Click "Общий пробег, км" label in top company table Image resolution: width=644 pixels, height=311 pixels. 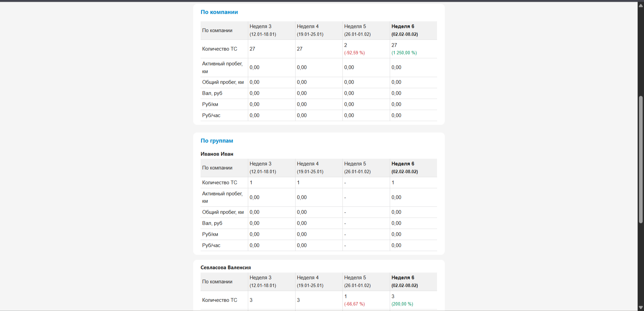pos(223,82)
